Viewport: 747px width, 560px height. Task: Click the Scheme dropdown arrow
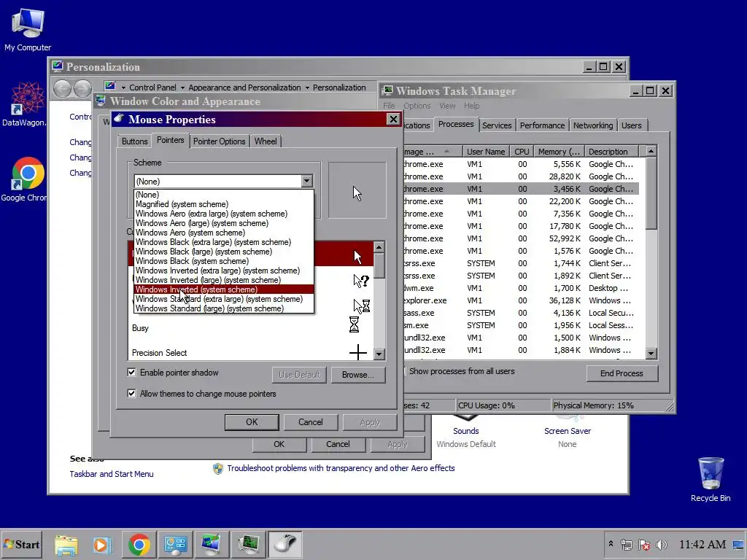307,181
